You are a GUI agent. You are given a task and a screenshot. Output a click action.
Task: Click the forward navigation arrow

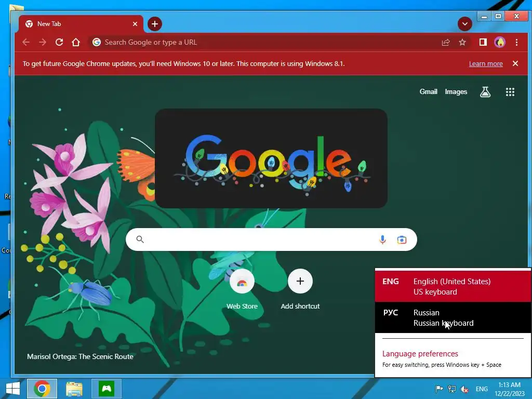[x=43, y=42]
